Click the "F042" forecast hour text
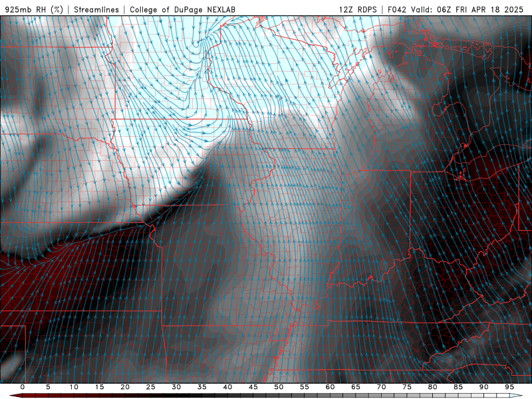532x399 pixels. point(397,9)
